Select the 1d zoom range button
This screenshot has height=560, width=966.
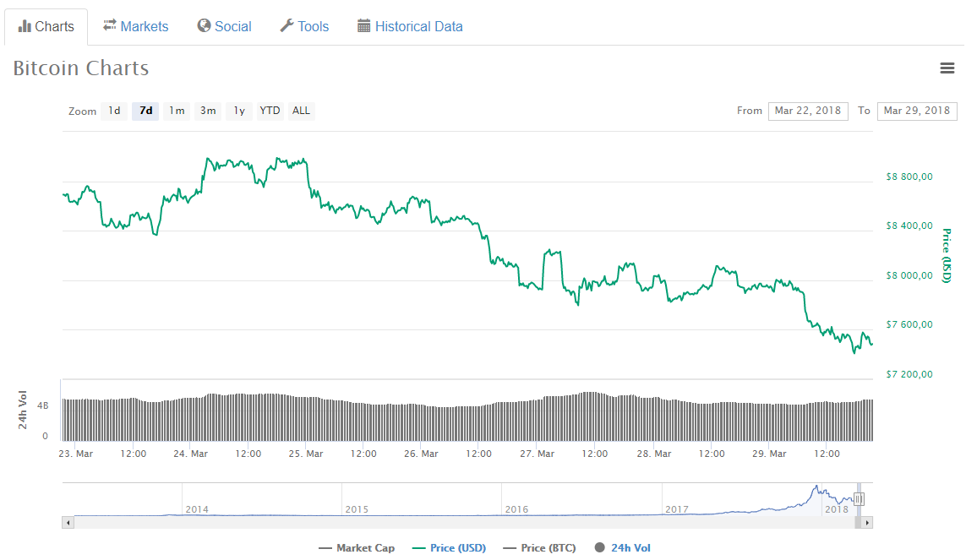(x=114, y=111)
